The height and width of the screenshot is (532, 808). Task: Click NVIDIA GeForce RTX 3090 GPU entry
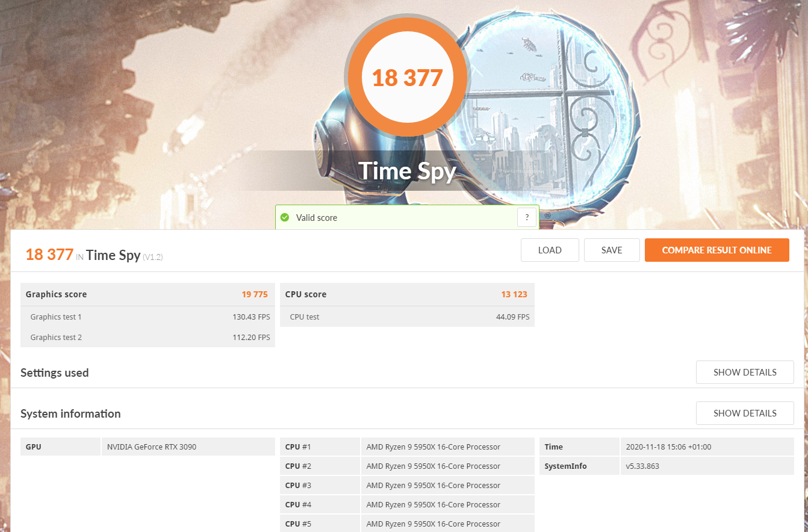tap(152, 447)
